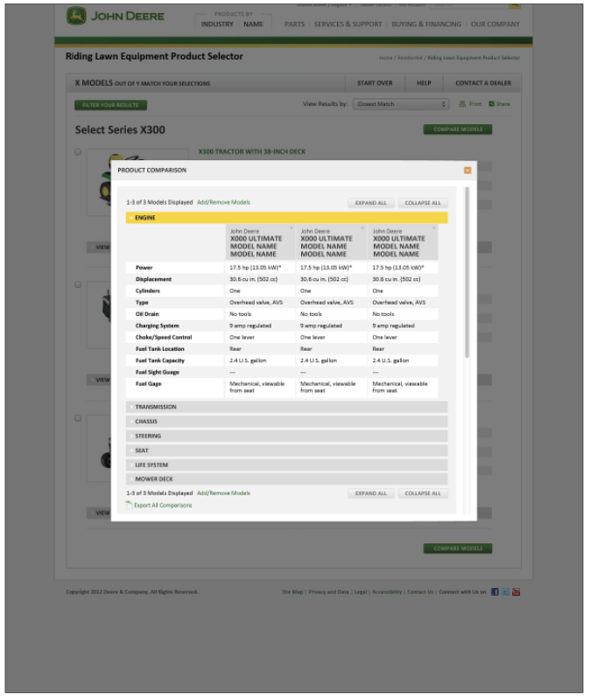Click the upper Add/Remove Models link
The height and width of the screenshot is (700, 590).
tap(223, 202)
